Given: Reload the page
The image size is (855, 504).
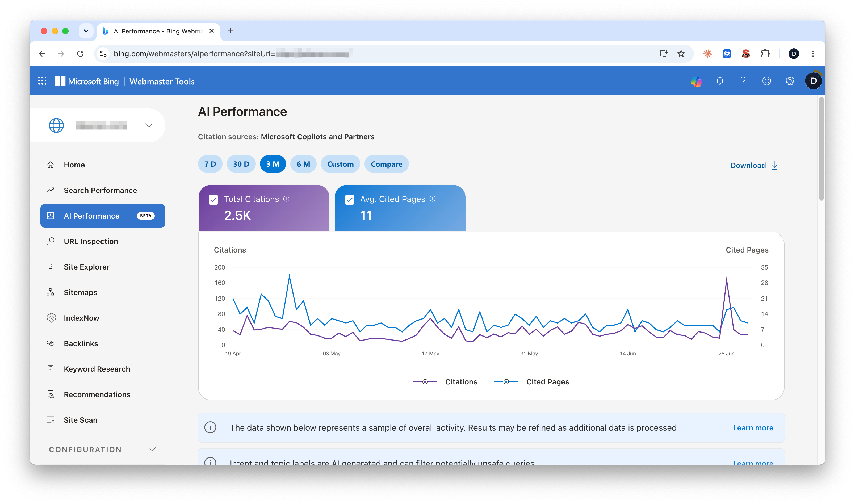Looking at the screenshot, I should 80,54.
